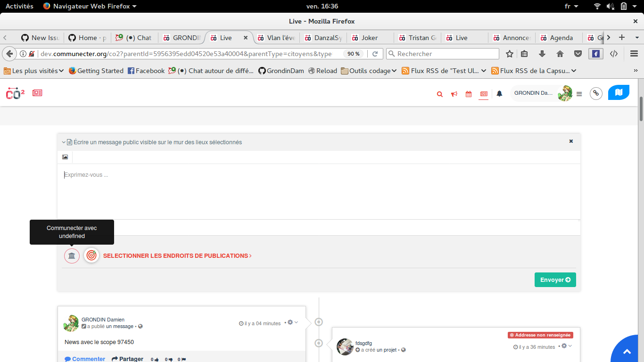Open Pocket icon in toolbar

[x=578, y=54]
